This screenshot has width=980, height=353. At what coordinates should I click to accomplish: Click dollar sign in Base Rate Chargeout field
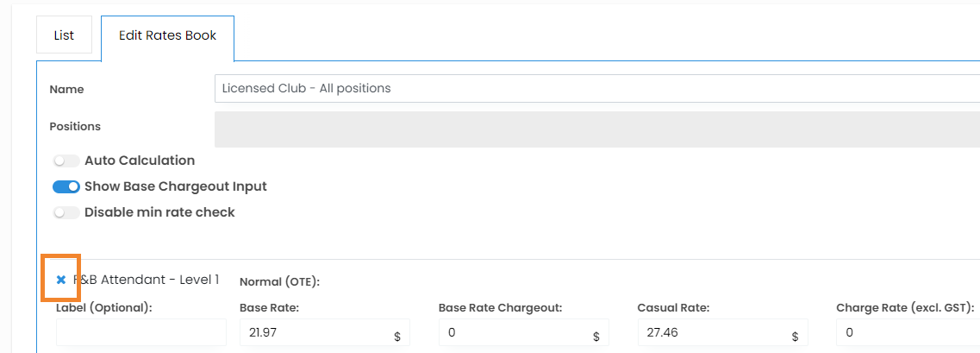click(596, 337)
